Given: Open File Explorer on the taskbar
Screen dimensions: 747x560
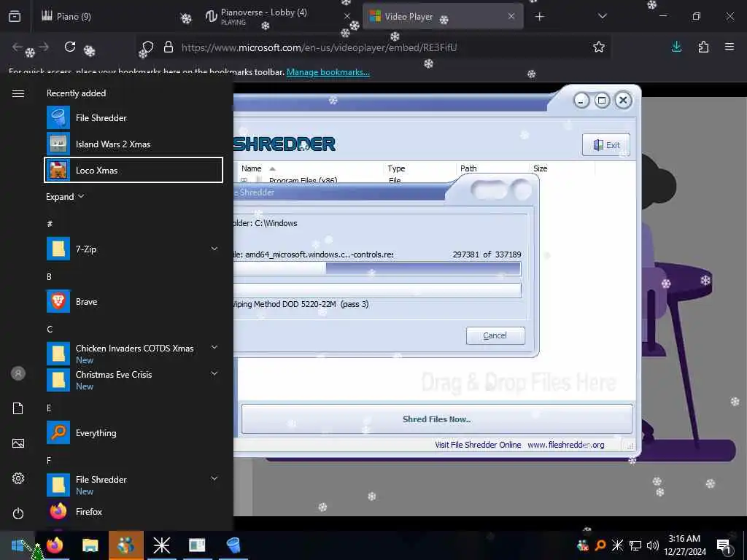Looking at the screenshot, I should (90, 545).
